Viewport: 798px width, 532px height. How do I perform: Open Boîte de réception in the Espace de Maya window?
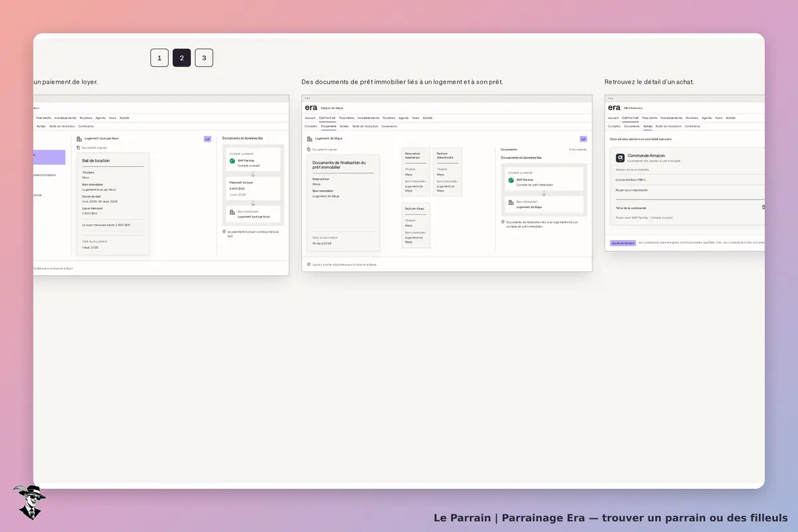tap(365, 126)
